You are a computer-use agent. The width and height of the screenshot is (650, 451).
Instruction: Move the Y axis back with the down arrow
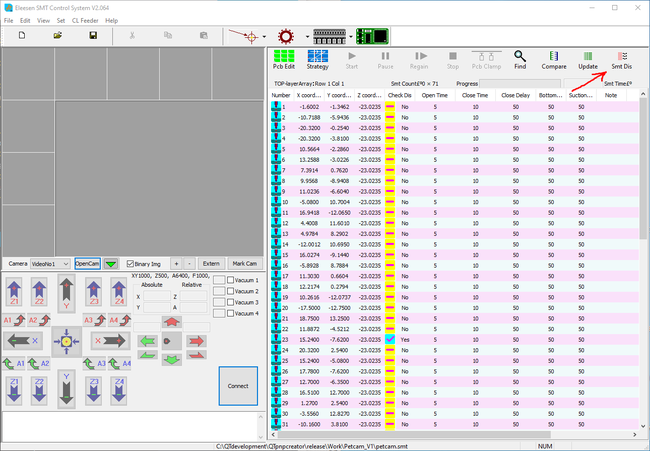pos(66,389)
